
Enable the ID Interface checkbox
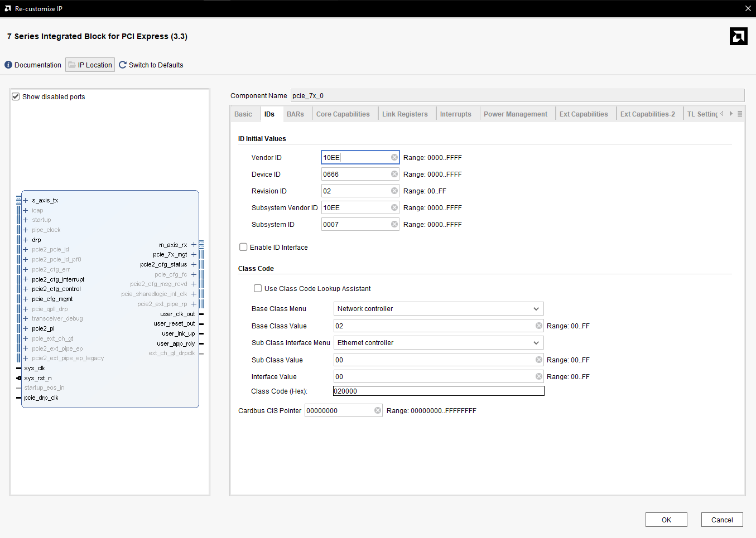[x=243, y=247]
